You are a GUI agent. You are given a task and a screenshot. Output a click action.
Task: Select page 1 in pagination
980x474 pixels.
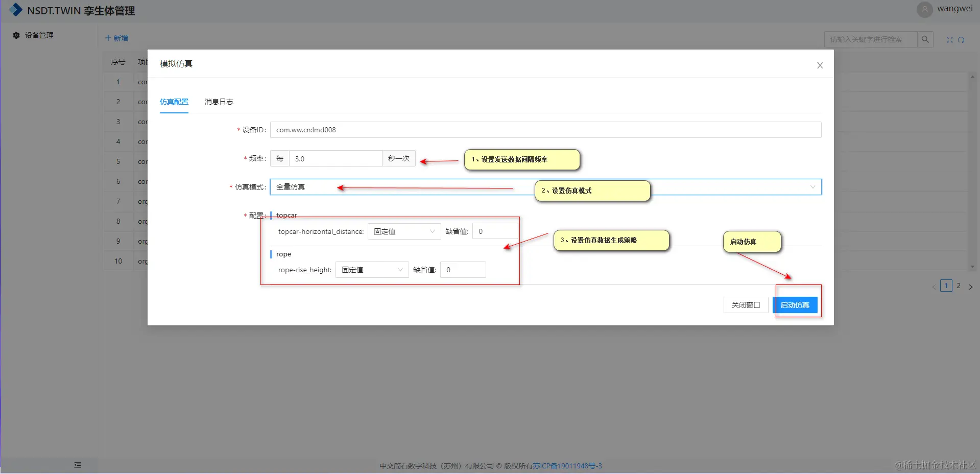click(946, 286)
